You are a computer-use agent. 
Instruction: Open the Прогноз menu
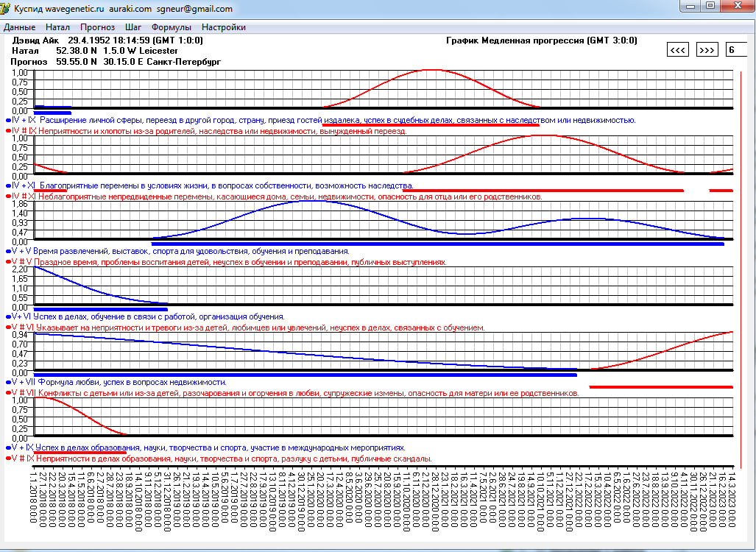tap(97, 27)
